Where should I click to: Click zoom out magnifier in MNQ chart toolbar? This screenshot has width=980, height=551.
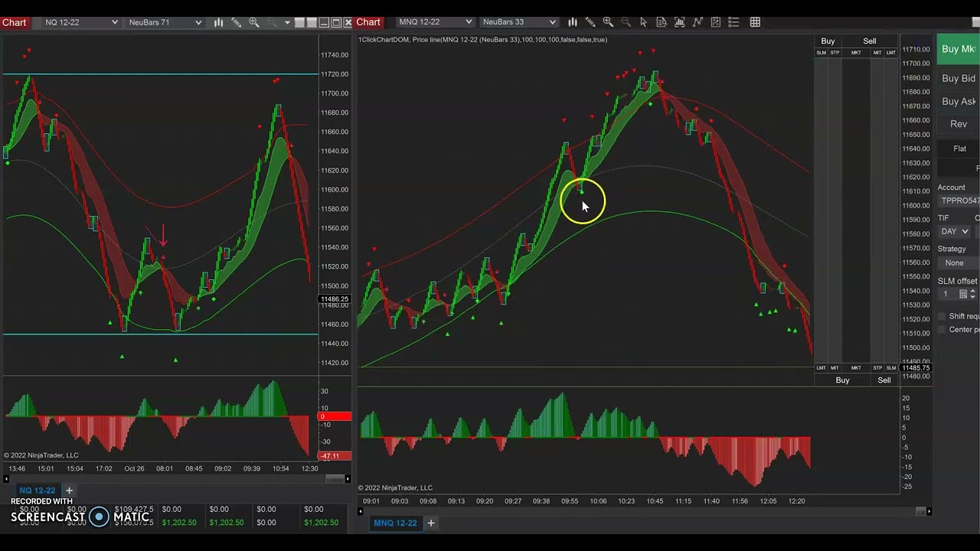coord(626,22)
